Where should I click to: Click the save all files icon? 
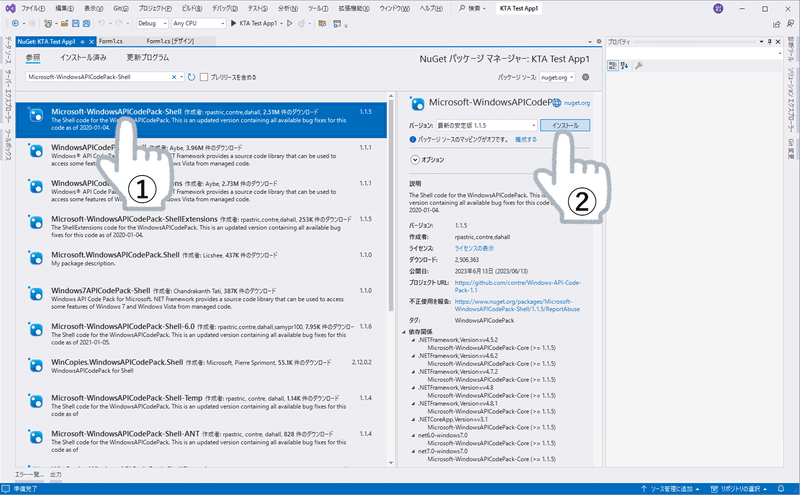86,23
